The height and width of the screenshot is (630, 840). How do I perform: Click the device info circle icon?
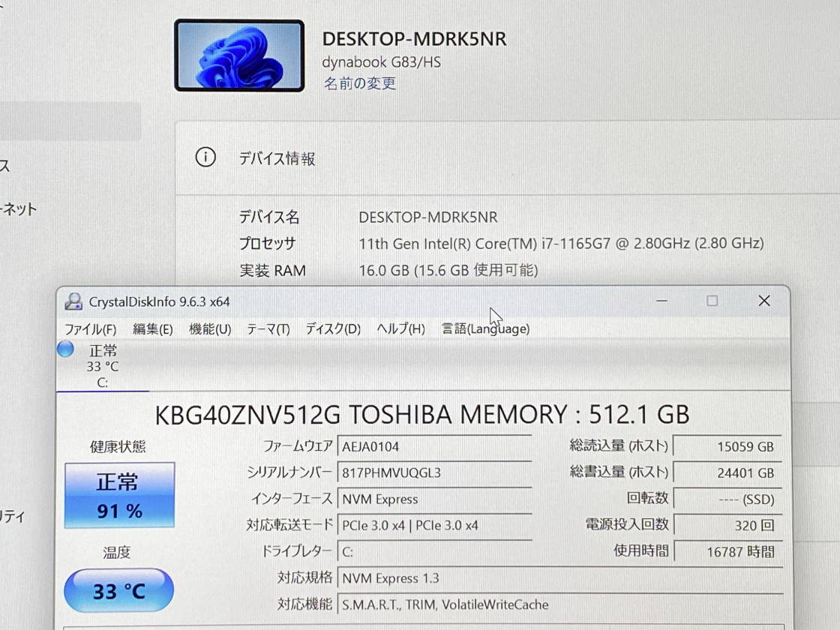205,157
